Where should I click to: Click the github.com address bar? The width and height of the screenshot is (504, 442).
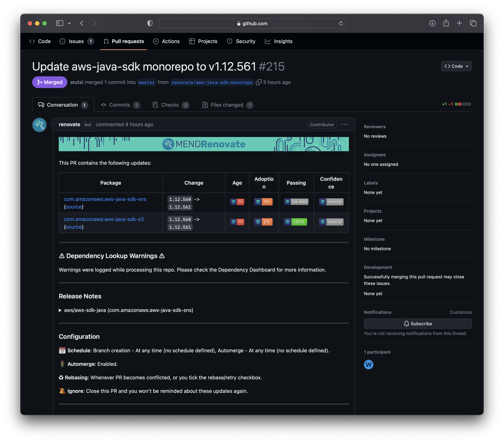(252, 23)
